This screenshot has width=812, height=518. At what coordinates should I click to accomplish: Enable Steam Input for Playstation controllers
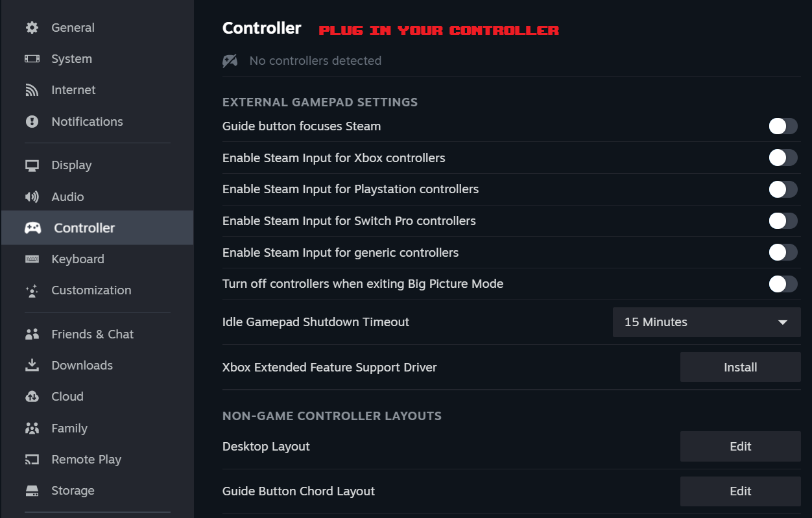[x=783, y=189]
